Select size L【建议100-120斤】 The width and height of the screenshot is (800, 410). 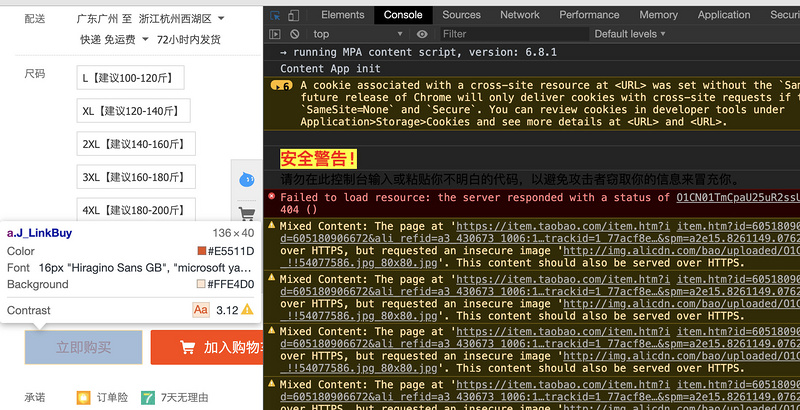(x=125, y=77)
